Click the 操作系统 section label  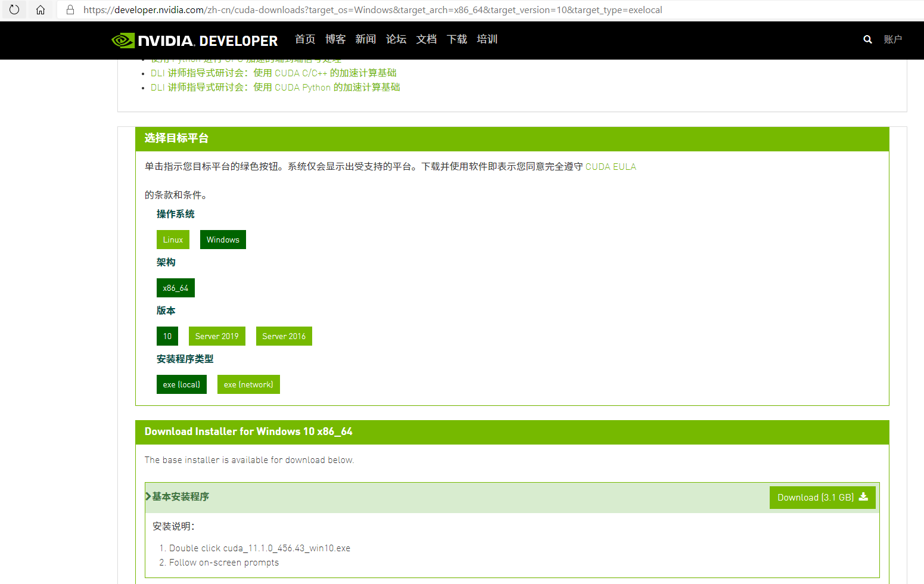[x=176, y=214]
